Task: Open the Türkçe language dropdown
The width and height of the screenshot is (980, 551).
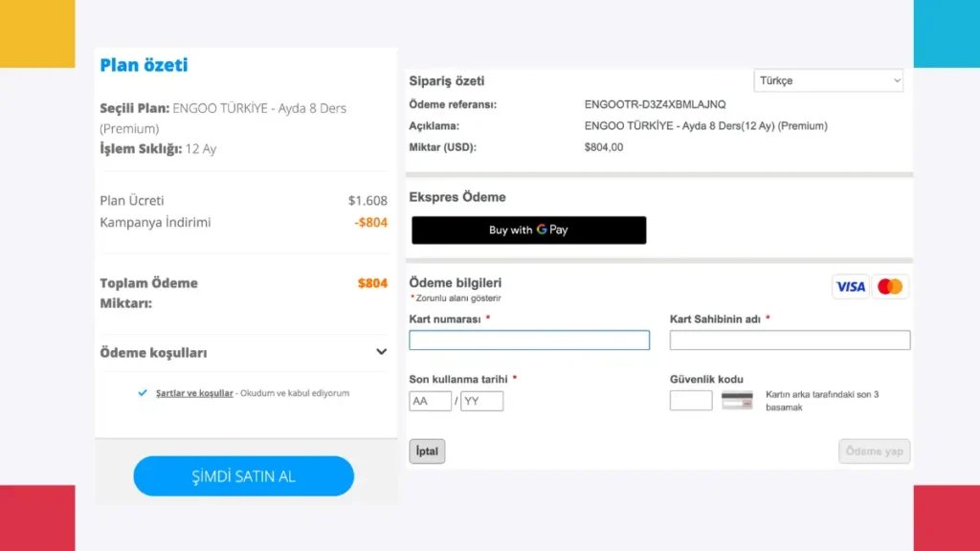Action: [x=828, y=80]
